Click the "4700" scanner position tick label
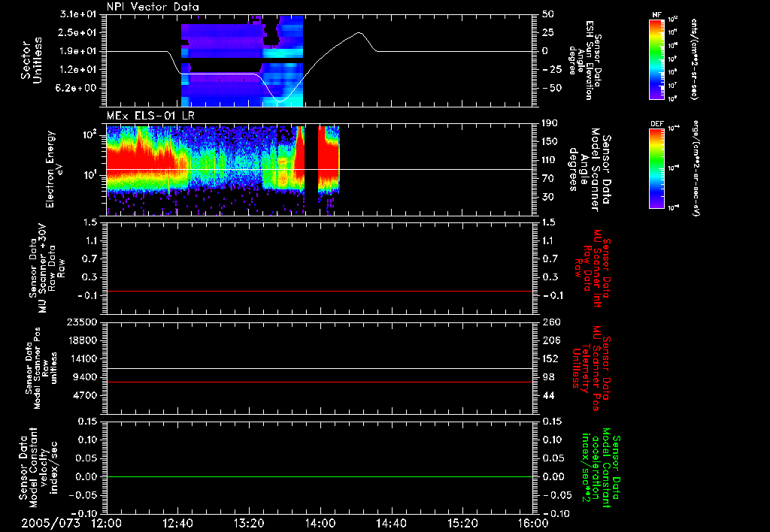Screen dimensions: 770x532 (86, 395)
